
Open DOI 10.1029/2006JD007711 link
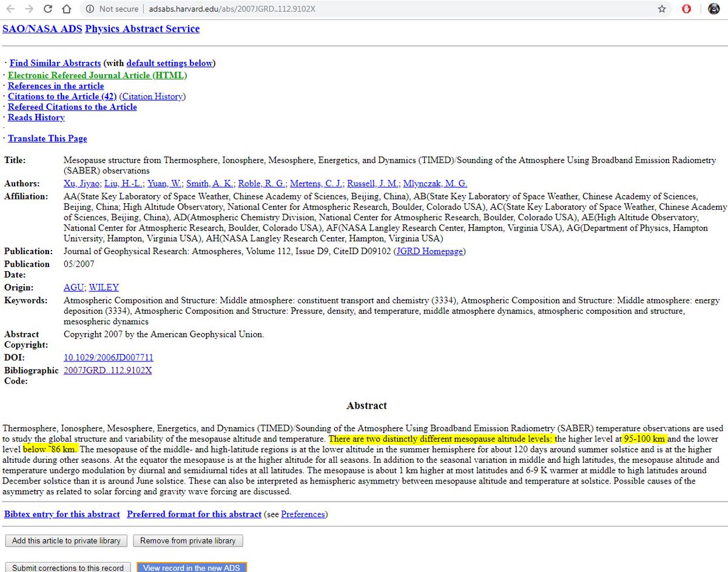109,358
